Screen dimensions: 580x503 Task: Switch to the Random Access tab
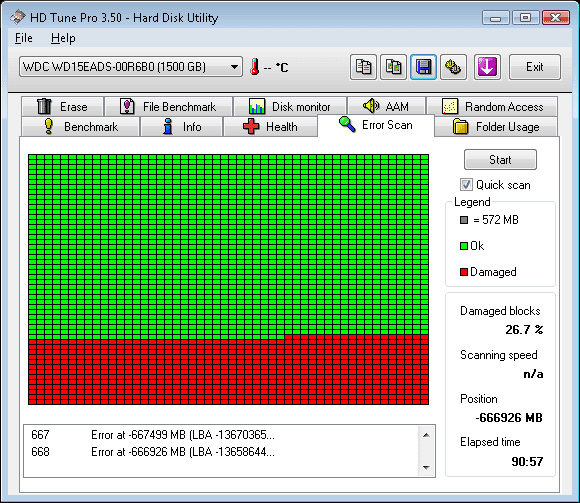(x=492, y=107)
